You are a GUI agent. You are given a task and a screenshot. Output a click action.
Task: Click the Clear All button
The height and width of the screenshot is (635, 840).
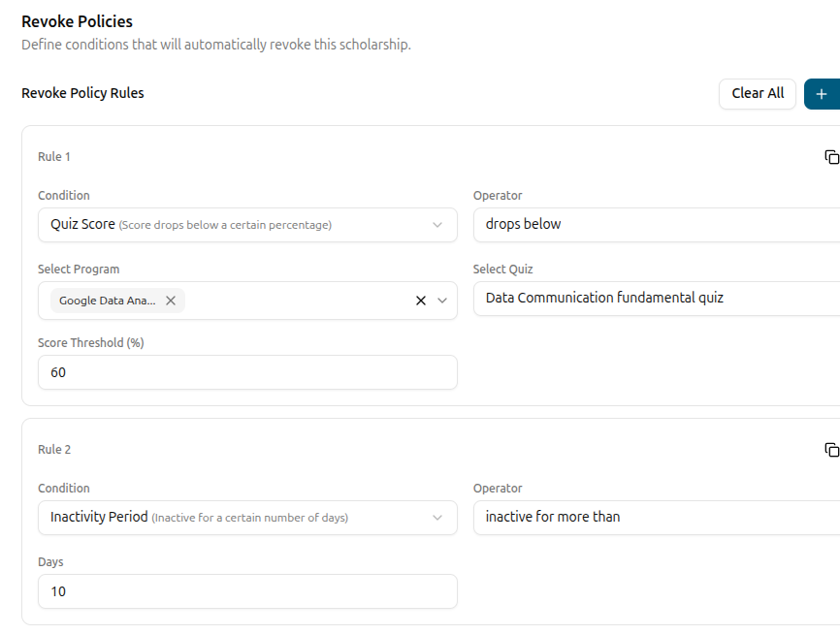tap(758, 94)
